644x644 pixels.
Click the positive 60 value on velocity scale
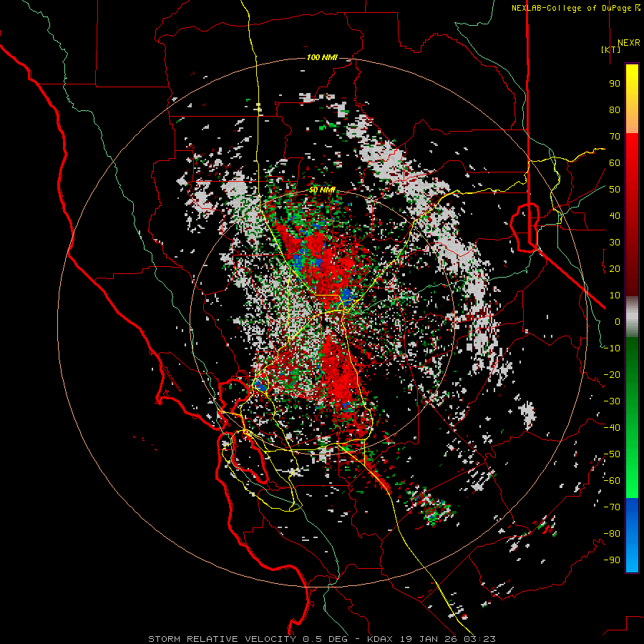pos(615,163)
